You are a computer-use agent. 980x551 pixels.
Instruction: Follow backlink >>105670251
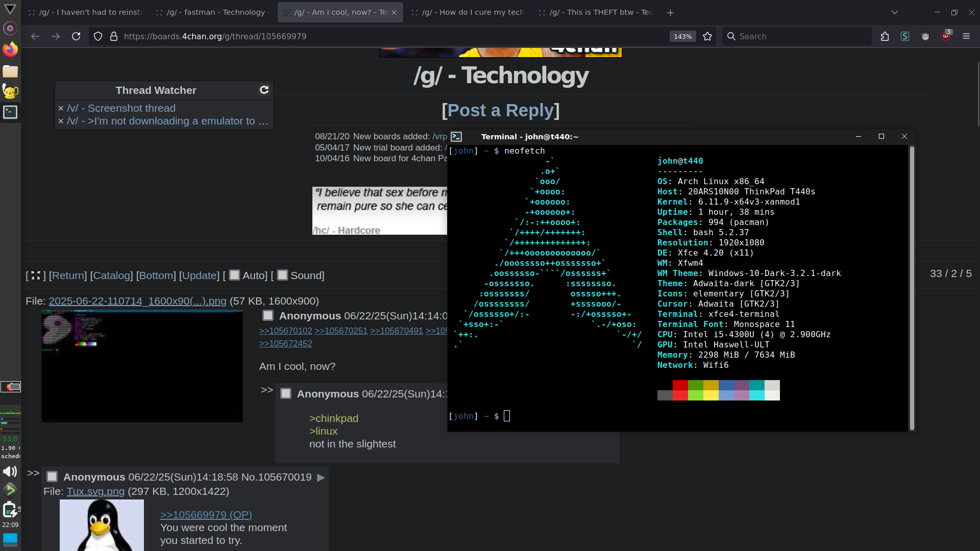tap(341, 331)
